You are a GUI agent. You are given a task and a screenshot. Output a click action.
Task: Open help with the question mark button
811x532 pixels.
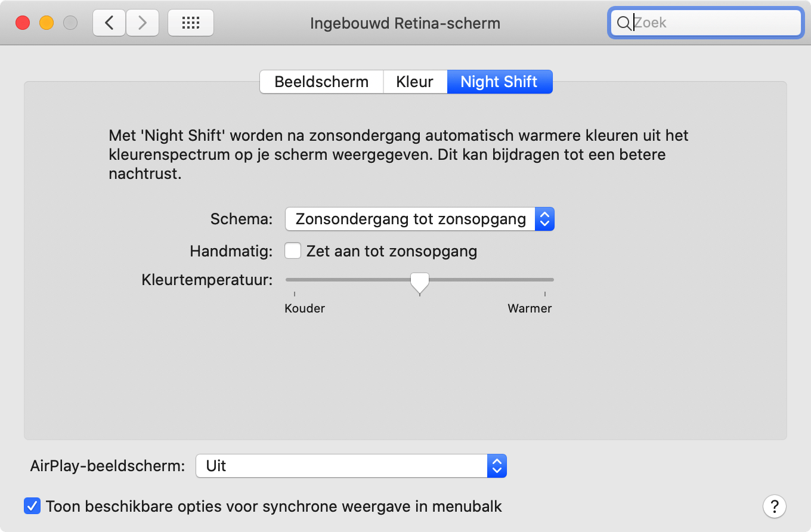(774, 506)
